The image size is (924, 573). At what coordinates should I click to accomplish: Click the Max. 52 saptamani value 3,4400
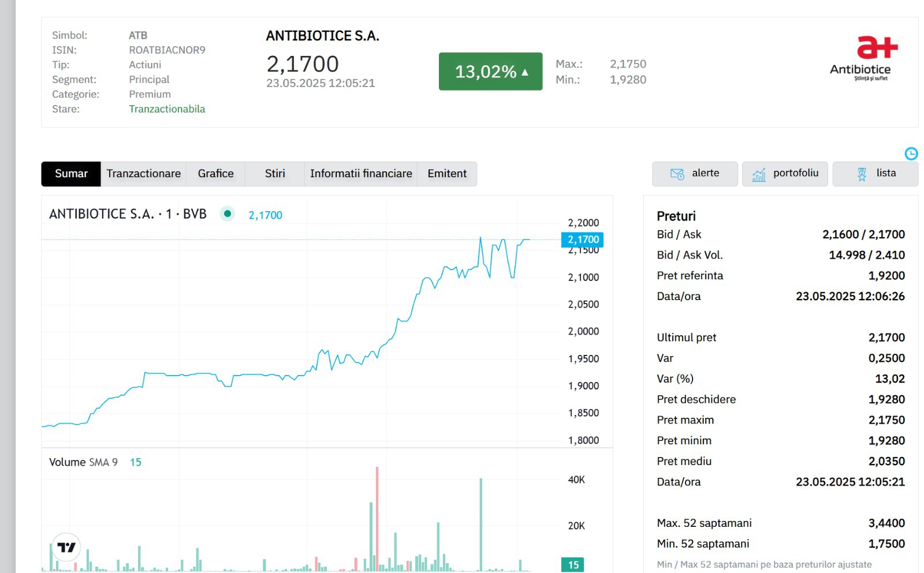click(x=886, y=523)
